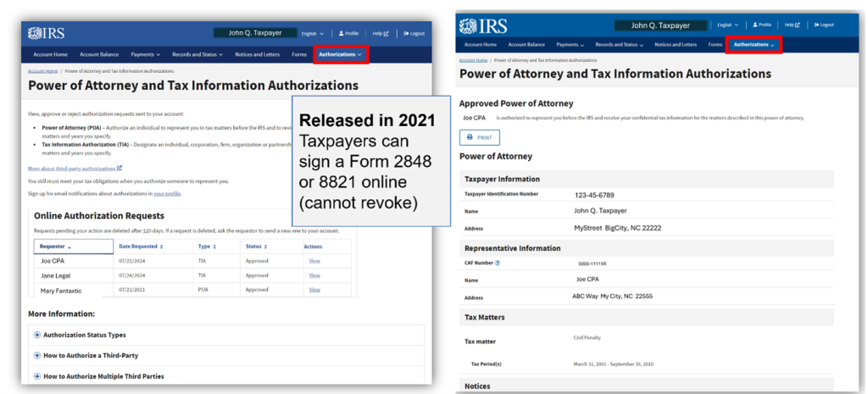This screenshot has height=394, width=868.
Task: Click the PRINT button
Action: pyautogui.click(x=480, y=137)
